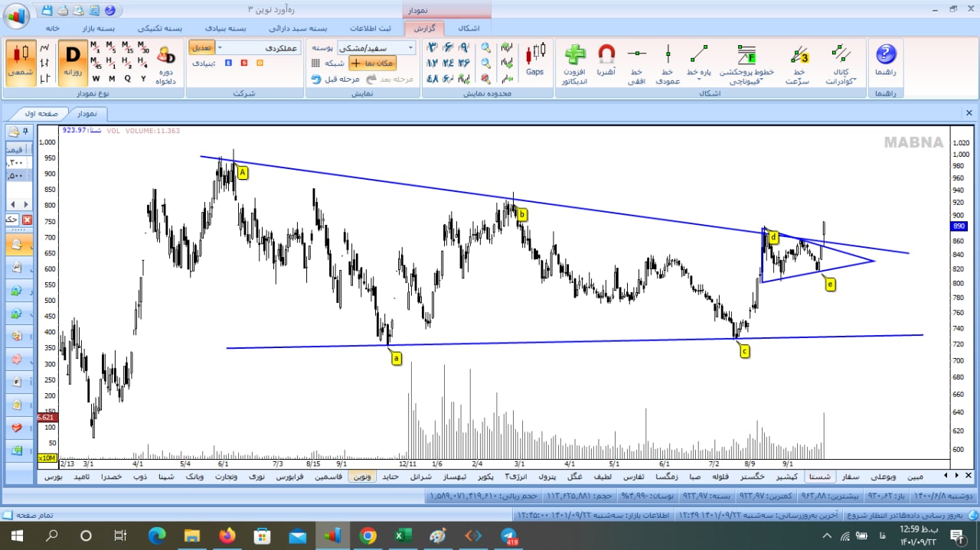Screen dimensions: 980x550
Task: Toggle the magnet (آهنربا) snap tool
Action: pyautogui.click(x=606, y=60)
